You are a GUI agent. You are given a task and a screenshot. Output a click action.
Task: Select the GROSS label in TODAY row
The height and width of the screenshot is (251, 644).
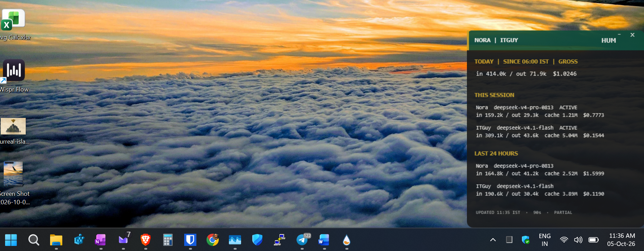(568, 62)
